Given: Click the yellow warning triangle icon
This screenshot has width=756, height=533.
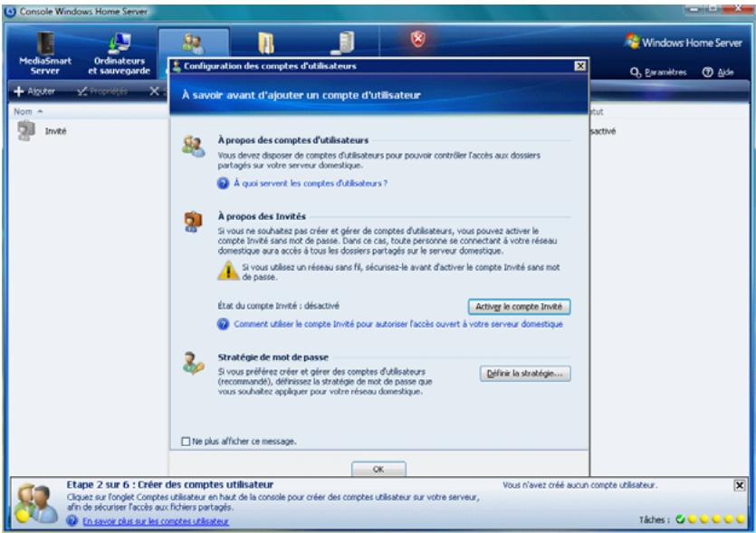Looking at the screenshot, I should pos(227,271).
